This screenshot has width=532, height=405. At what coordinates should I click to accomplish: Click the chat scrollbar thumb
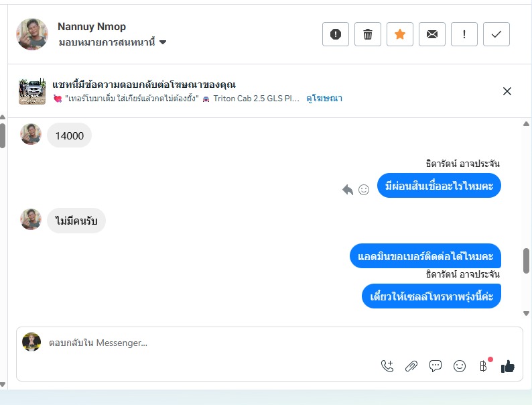tap(527, 260)
